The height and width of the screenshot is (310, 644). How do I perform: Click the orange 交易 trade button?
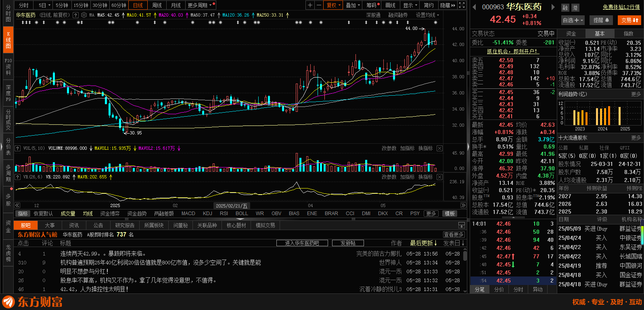point(629,20)
